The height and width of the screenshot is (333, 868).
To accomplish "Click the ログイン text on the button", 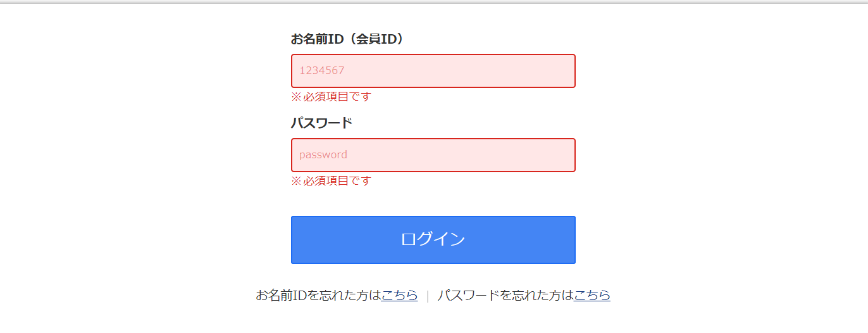I will pos(433,239).
